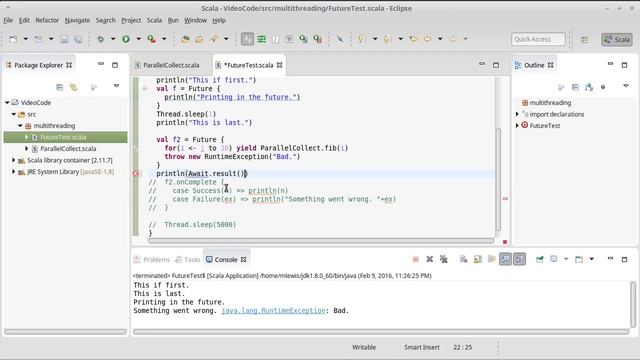Screen dimensions: 640x360
Task: Toggle the Outline sort icon
Action: point(589,87)
